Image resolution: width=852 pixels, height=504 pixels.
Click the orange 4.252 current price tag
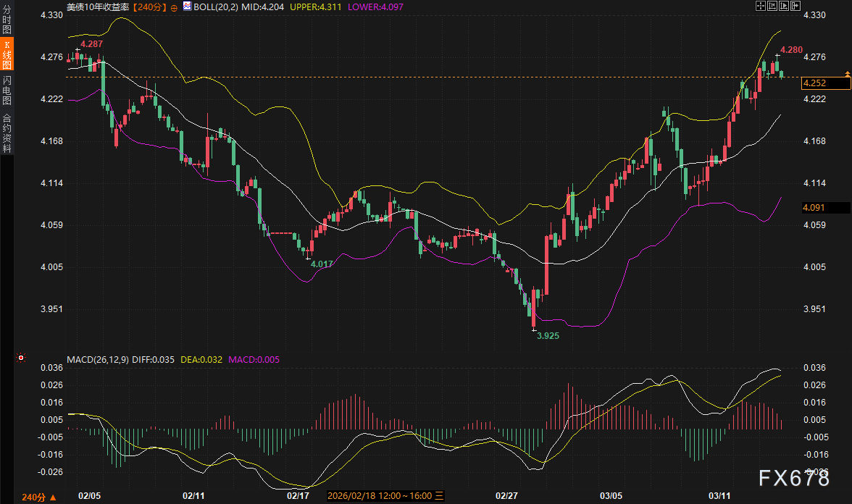point(824,83)
